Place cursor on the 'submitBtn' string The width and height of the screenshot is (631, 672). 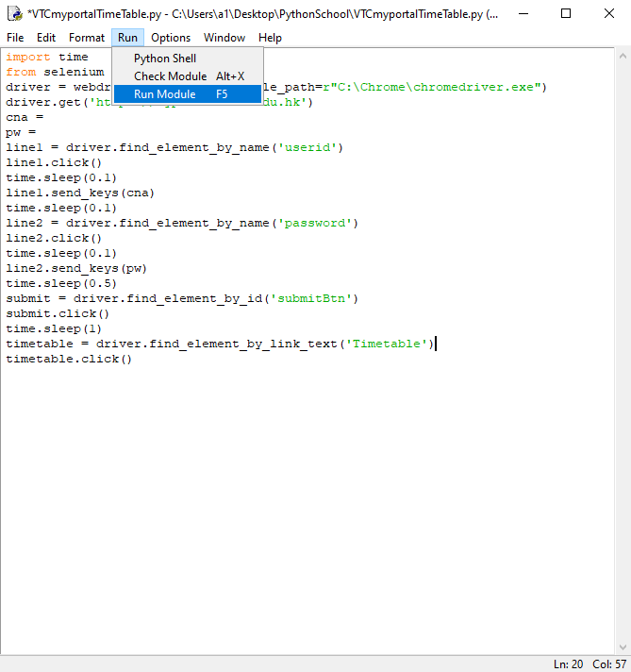315,299
